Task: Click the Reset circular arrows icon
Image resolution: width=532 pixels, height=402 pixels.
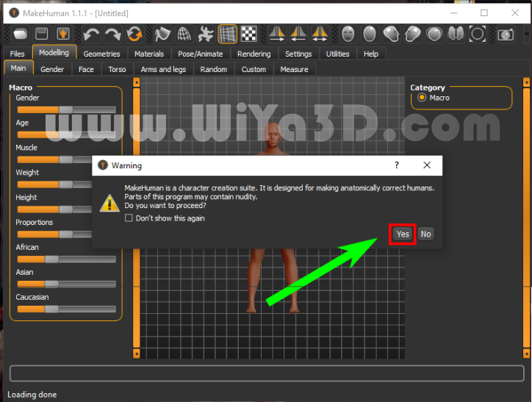Action: [134, 35]
